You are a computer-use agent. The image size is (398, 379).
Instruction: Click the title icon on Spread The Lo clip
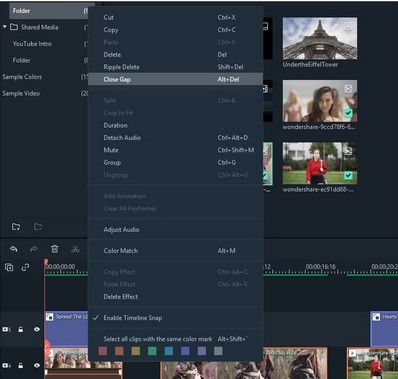[x=50, y=317]
